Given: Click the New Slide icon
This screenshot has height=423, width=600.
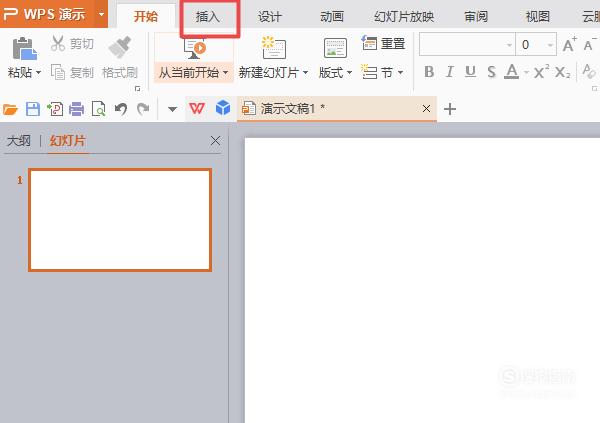Looking at the screenshot, I should (273, 47).
